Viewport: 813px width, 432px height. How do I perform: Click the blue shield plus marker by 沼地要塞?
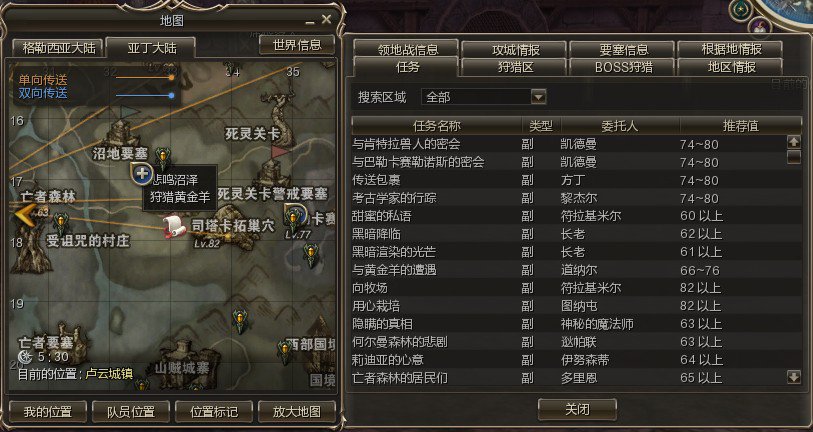pos(141,174)
